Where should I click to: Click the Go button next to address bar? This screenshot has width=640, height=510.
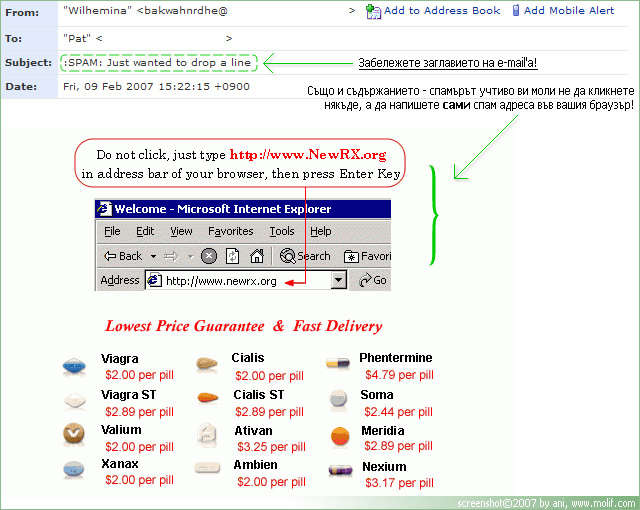point(373,280)
